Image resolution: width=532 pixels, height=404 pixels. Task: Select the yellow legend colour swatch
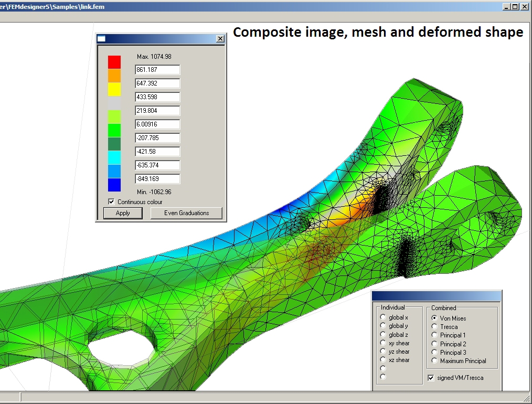(x=114, y=90)
